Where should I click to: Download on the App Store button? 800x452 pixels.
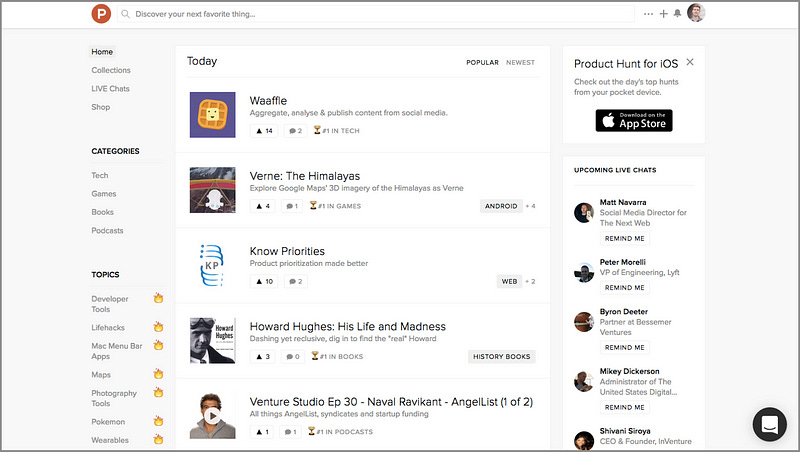(x=634, y=120)
